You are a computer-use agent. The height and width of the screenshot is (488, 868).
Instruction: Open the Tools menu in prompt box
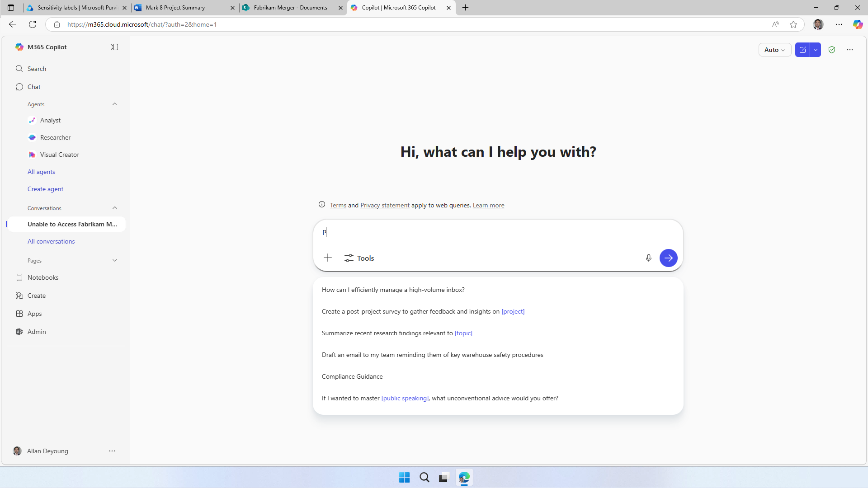[359, 258]
